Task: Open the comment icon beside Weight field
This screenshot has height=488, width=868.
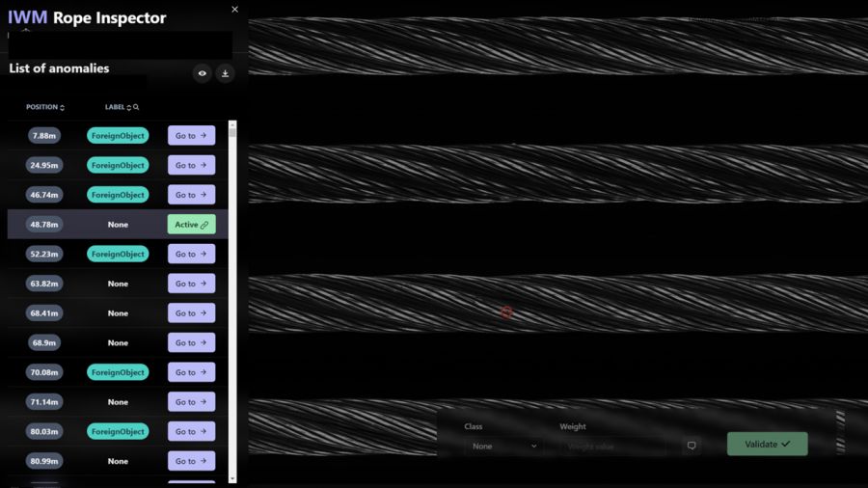Action: (692, 446)
